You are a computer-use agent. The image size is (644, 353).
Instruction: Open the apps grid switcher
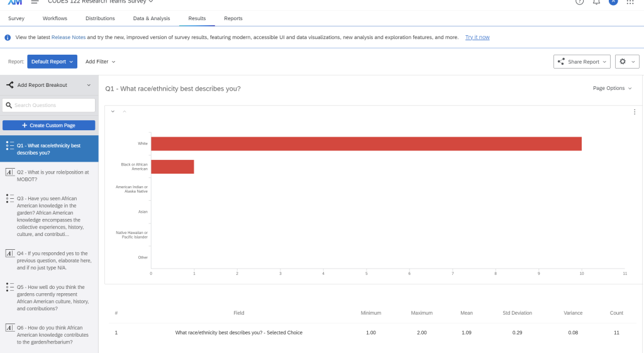630,2
